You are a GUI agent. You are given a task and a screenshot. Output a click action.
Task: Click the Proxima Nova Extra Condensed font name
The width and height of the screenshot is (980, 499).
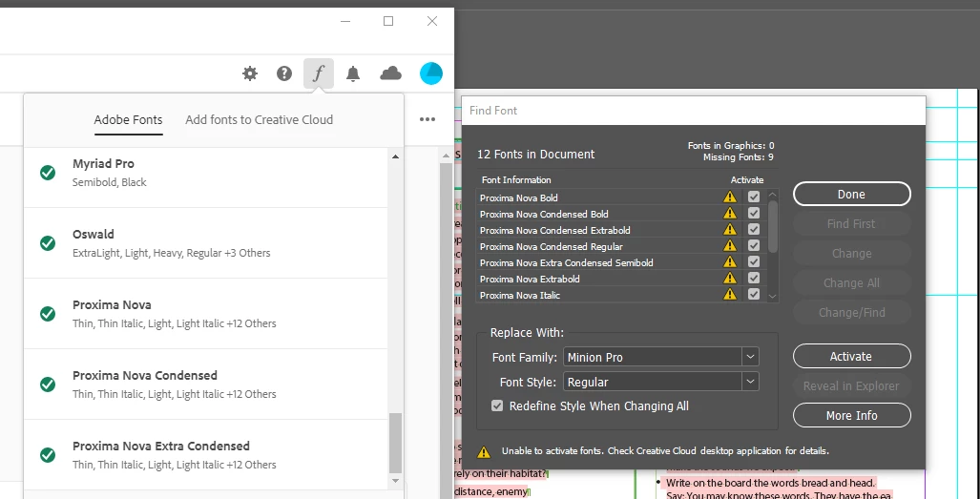tap(160, 446)
